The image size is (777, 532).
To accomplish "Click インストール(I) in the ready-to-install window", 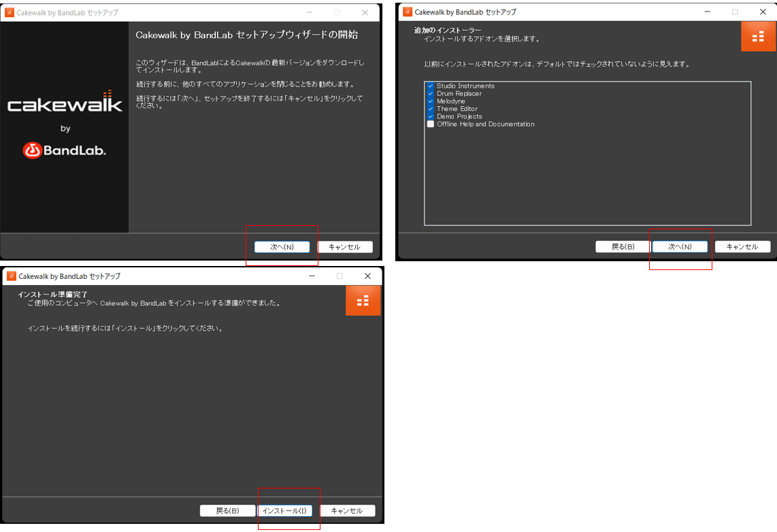I will point(284,511).
